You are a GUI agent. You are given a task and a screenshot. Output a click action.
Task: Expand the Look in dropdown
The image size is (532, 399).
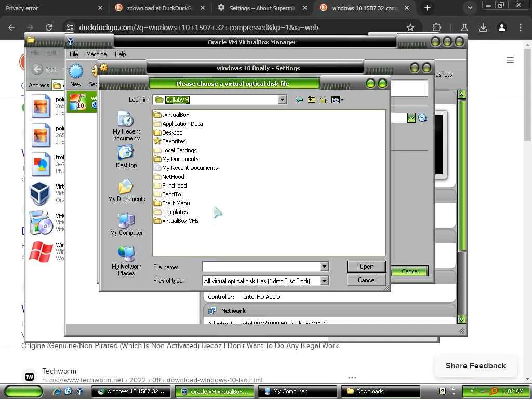tap(282, 100)
